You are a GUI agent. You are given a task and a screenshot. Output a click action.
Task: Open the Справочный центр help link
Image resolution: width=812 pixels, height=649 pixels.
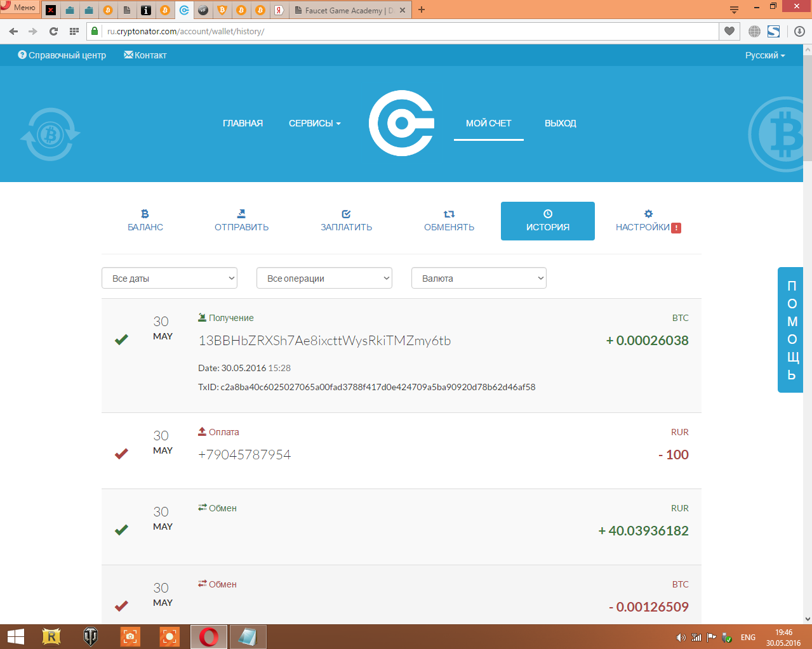62,55
